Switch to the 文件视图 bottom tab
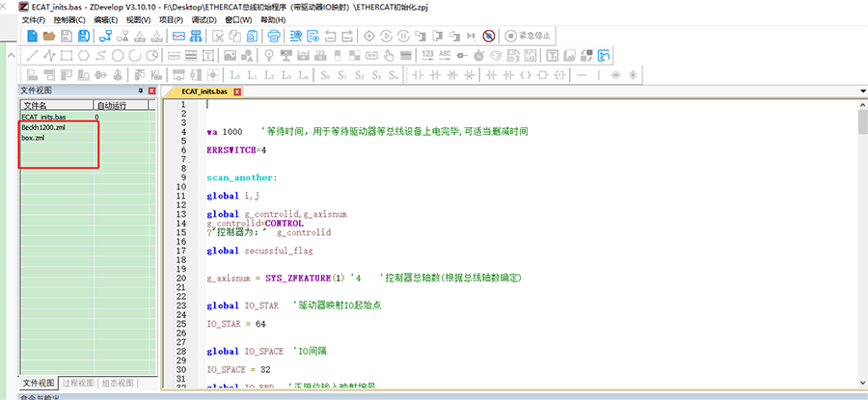 click(39, 383)
